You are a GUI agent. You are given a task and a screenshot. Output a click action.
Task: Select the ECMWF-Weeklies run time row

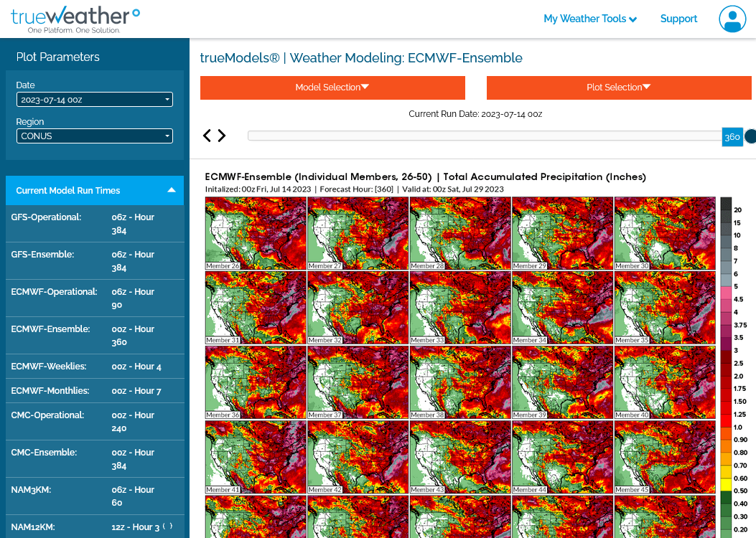pyautogui.click(x=95, y=367)
